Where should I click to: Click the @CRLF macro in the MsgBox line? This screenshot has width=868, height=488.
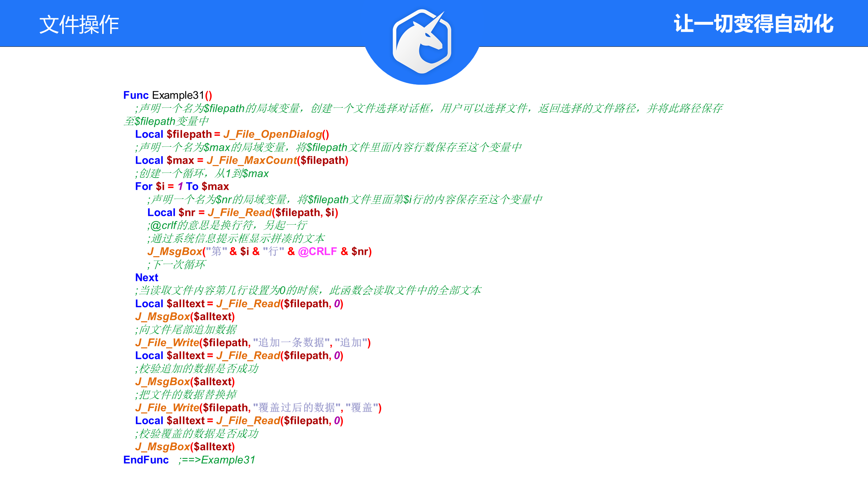[317, 251]
